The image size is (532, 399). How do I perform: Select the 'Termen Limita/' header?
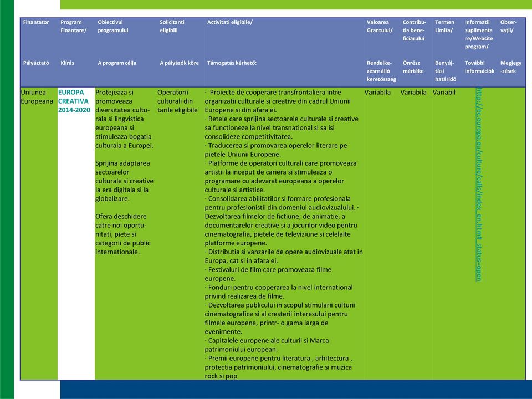pyautogui.click(x=444, y=27)
